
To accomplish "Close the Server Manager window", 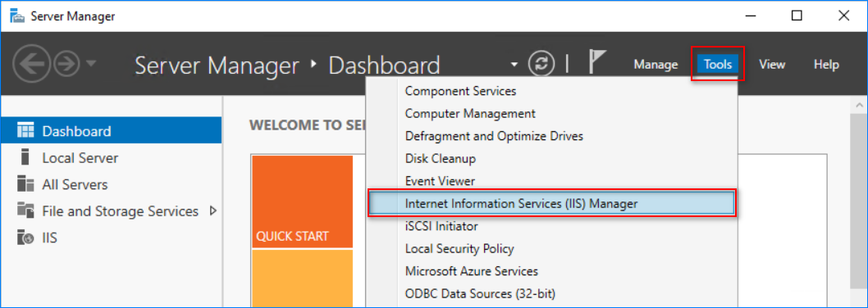I will click(843, 16).
